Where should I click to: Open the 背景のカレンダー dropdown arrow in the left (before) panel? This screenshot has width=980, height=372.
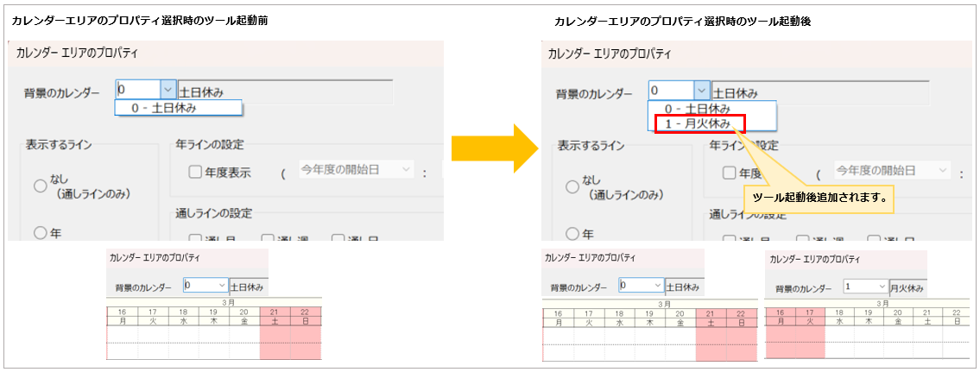(x=168, y=89)
